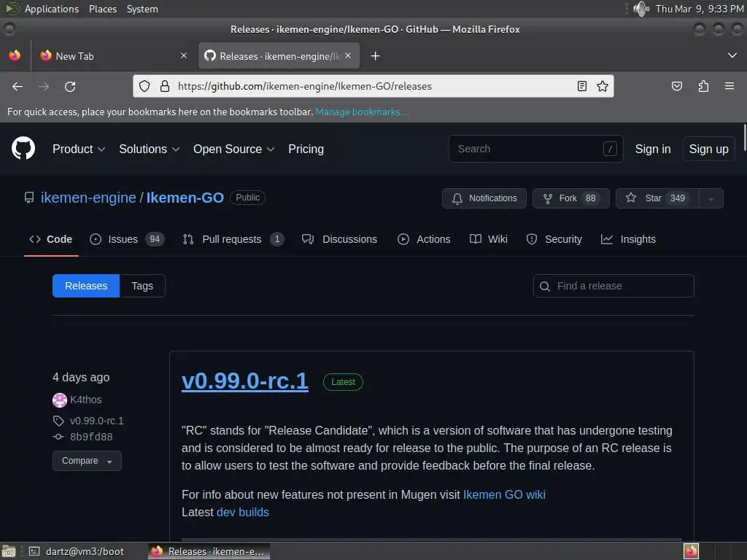Expand the Product dropdown menu
Viewport: 747px width, 560px height.
(79, 149)
